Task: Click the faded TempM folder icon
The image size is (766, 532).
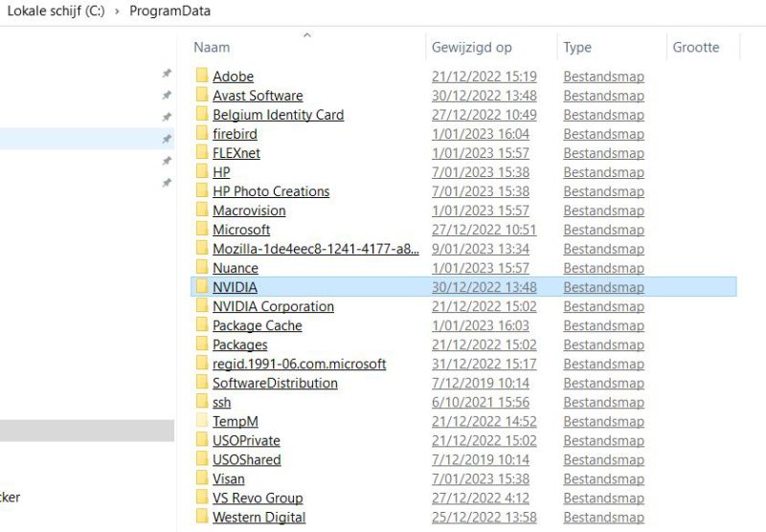Action: [202, 421]
